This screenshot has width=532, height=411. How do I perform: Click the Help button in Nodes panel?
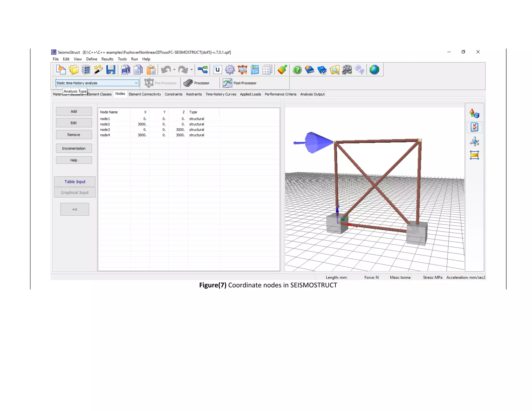[x=74, y=160]
